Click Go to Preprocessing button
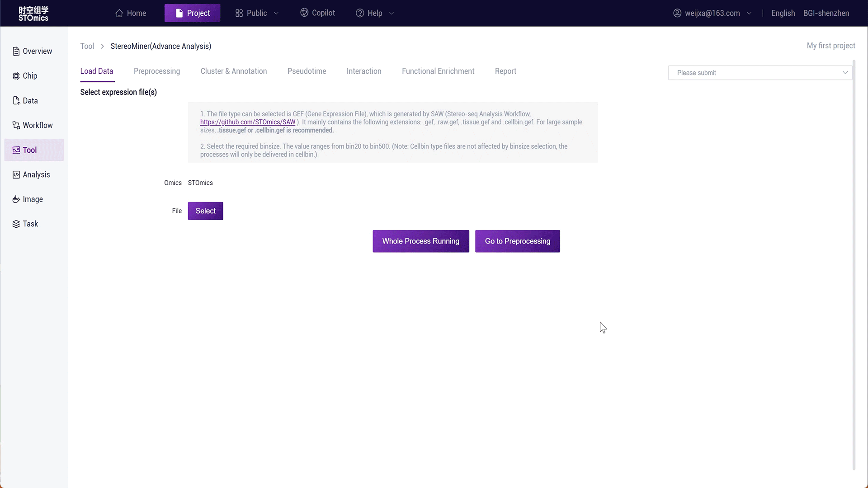Screen dimensions: 868x488 pyautogui.click(x=518, y=241)
